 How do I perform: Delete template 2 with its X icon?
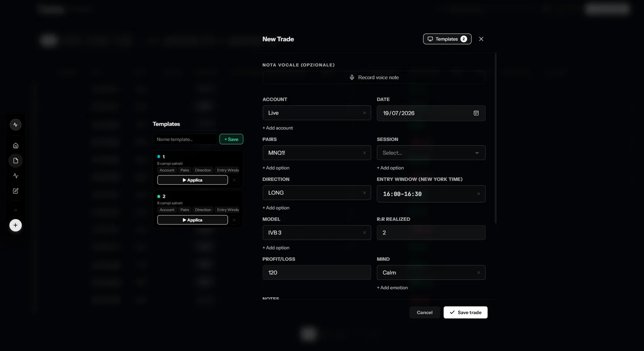pyautogui.click(x=234, y=220)
